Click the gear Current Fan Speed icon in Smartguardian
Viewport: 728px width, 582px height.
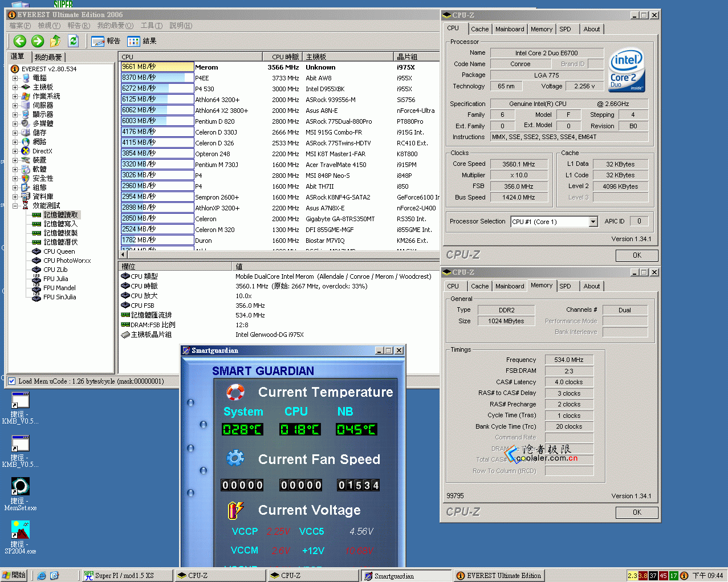pyautogui.click(x=235, y=458)
